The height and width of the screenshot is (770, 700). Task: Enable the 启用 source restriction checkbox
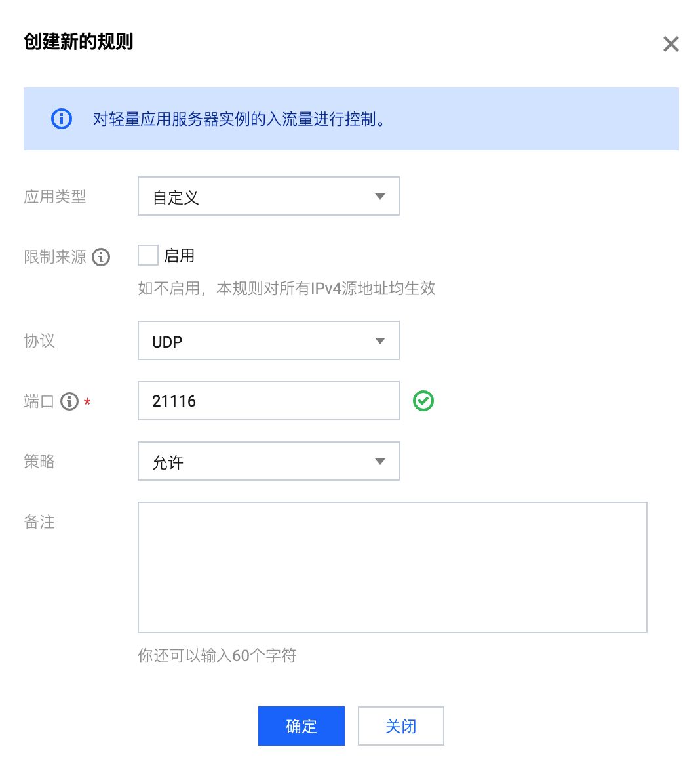148,255
